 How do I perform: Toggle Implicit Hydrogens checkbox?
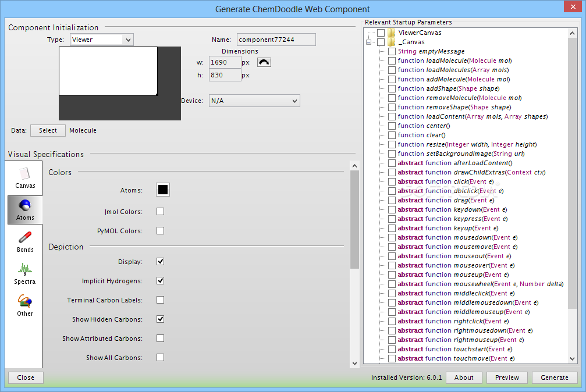pyautogui.click(x=161, y=281)
